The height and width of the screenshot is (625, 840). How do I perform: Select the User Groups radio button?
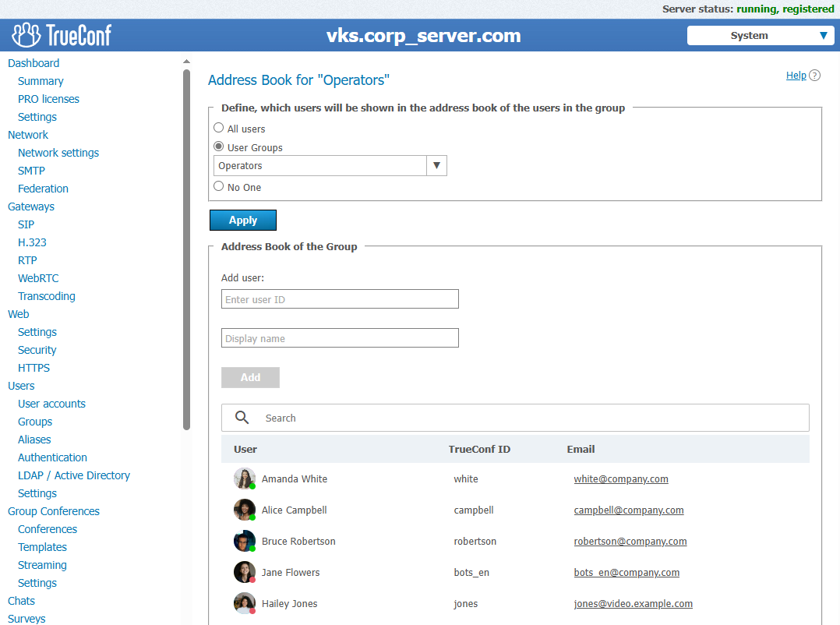219,147
